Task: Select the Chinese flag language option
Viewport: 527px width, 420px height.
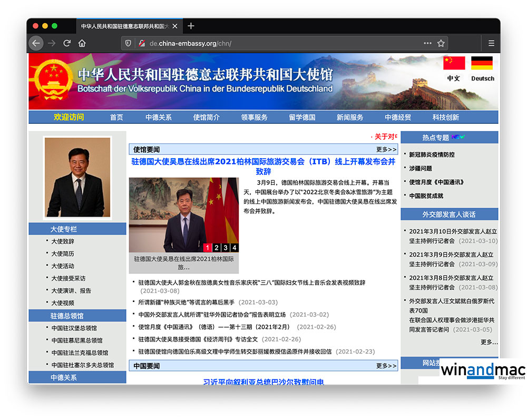Action: pyautogui.click(x=454, y=64)
